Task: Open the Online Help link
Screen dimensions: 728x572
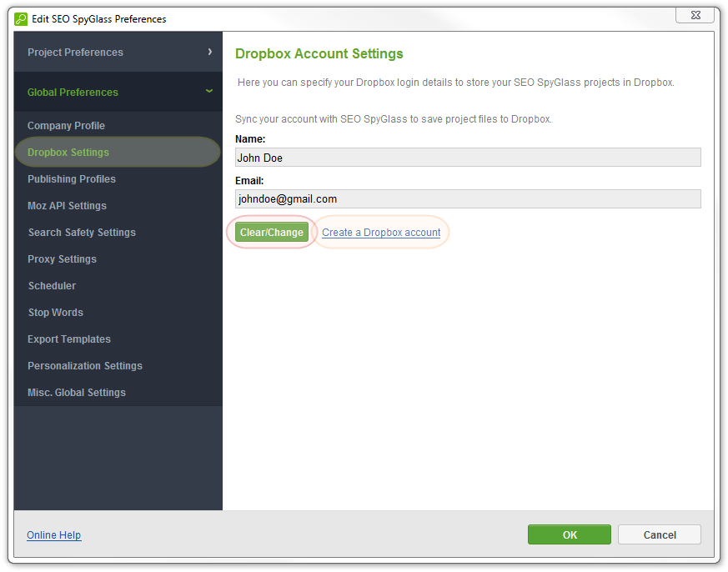Action: click(x=54, y=534)
